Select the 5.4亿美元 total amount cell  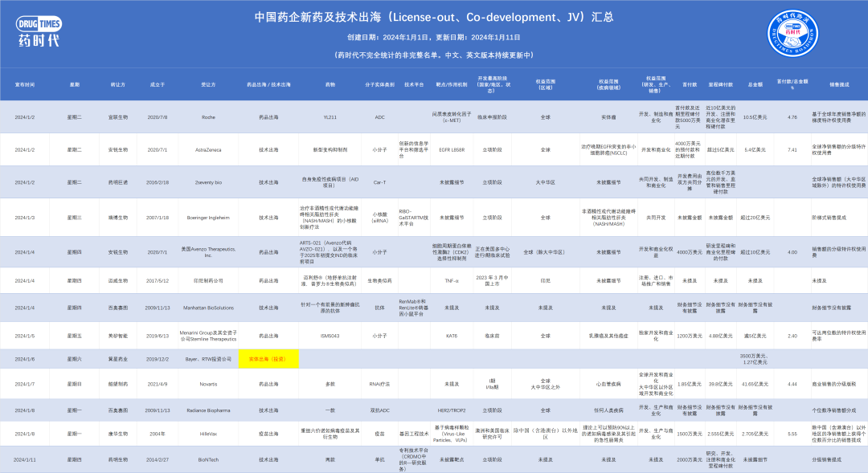point(755,150)
